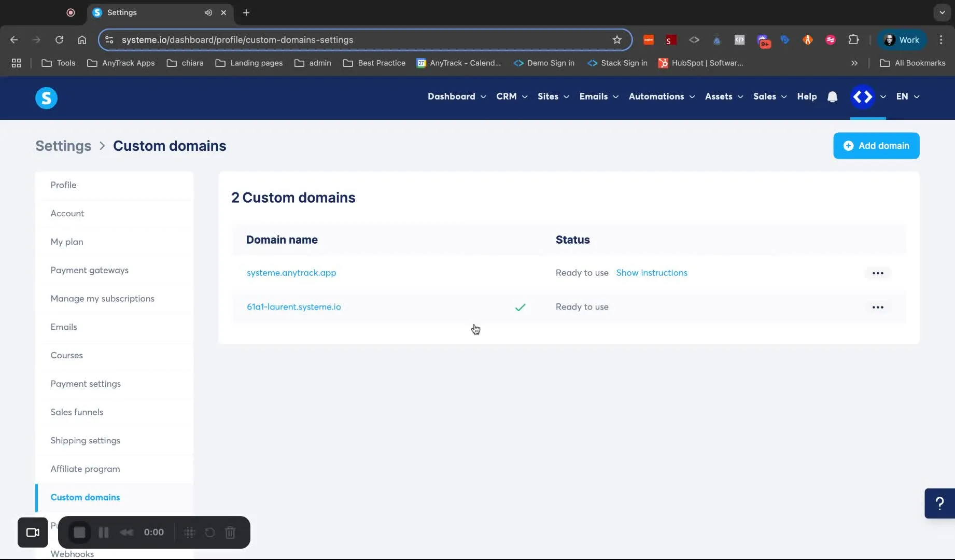
Task: Open actions menu for 61a1-laurent.systeme.io
Action: point(877,307)
